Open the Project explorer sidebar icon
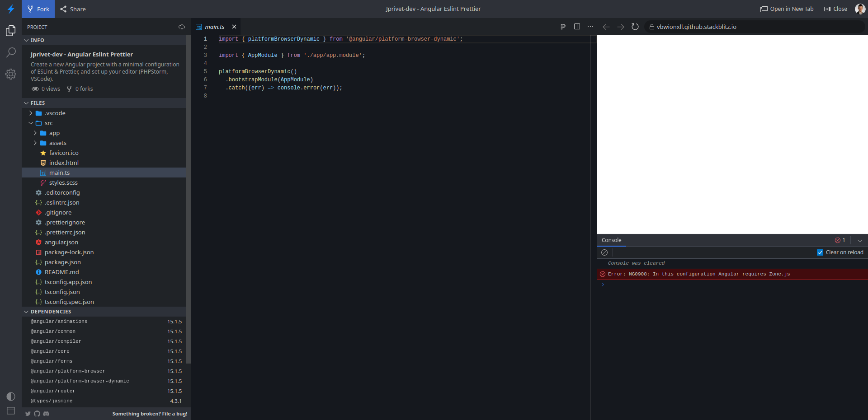 (11, 30)
